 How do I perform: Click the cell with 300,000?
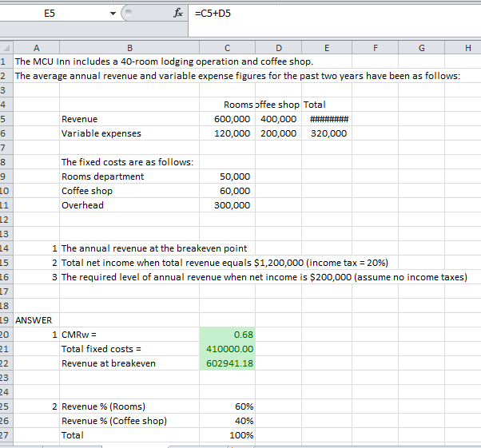227,205
